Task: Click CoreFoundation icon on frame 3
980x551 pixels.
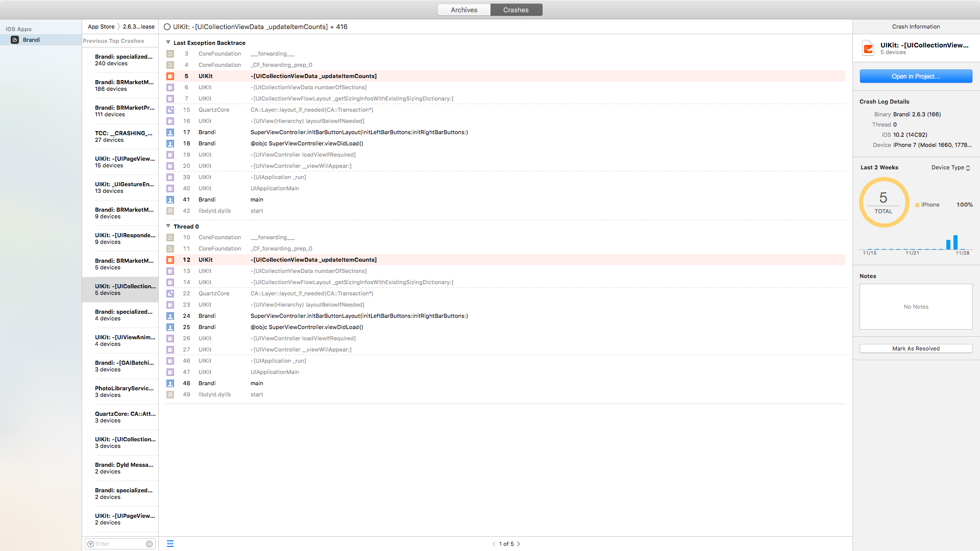Action: click(170, 54)
